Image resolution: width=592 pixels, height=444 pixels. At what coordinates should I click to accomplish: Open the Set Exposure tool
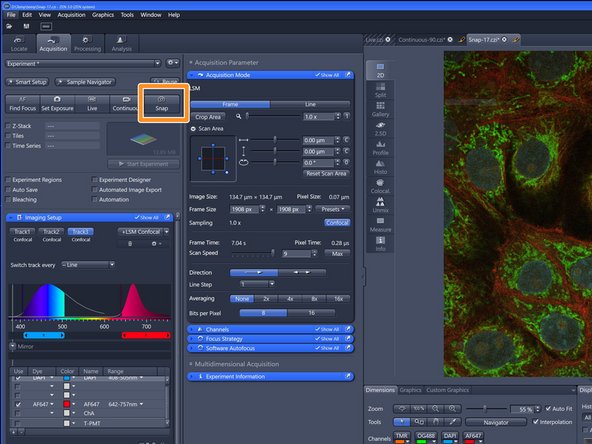click(x=57, y=103)
